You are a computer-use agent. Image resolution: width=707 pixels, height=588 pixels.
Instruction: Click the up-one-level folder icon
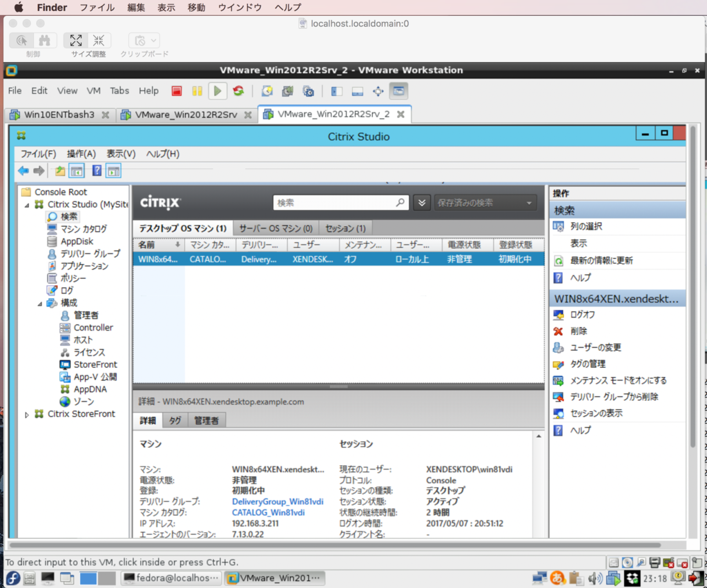pos(59,170)
